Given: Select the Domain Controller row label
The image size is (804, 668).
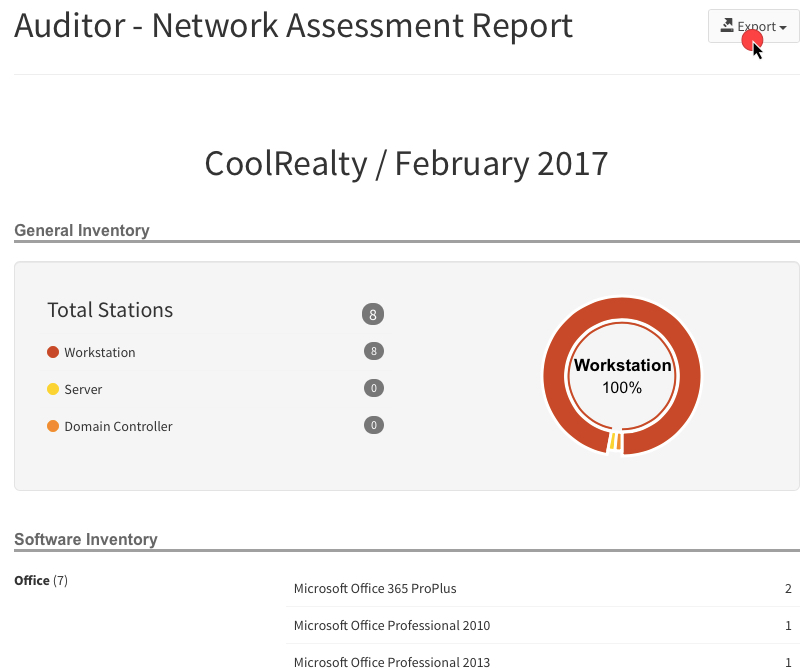Looking at the screenshot, I should tap(118, 426).
